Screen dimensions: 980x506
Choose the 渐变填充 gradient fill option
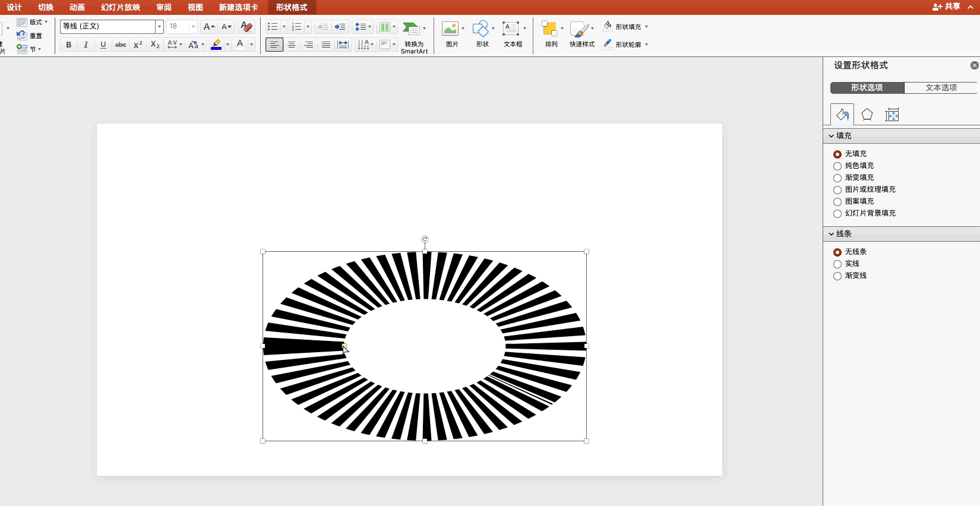pos(837,178)
